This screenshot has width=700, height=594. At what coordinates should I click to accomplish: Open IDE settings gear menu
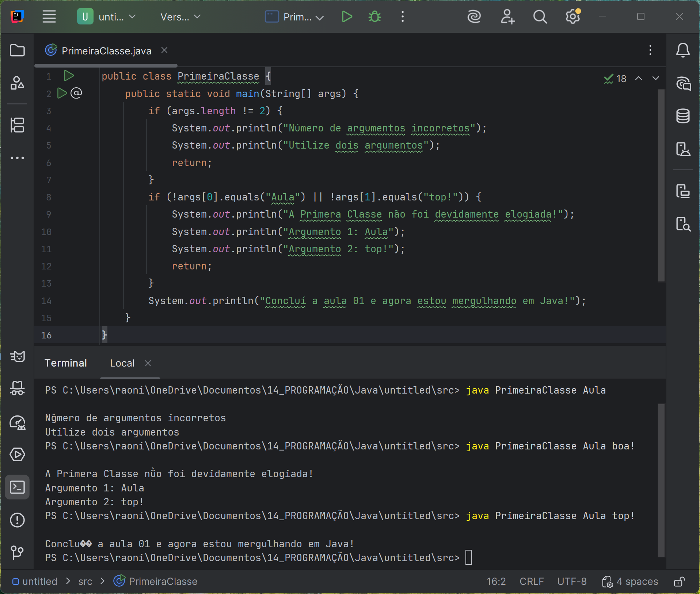(x=572, y=17)
